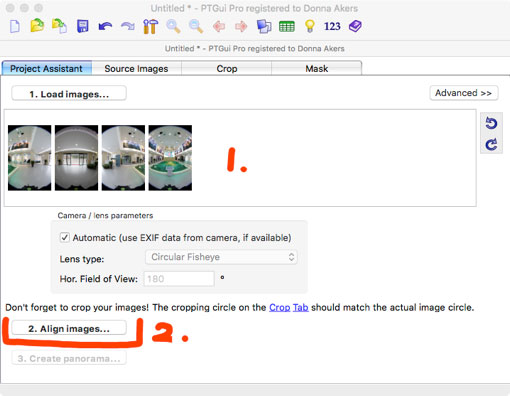Open the green control points table icon
Screen dimensions: 510x396
click(x=287, y=26)
